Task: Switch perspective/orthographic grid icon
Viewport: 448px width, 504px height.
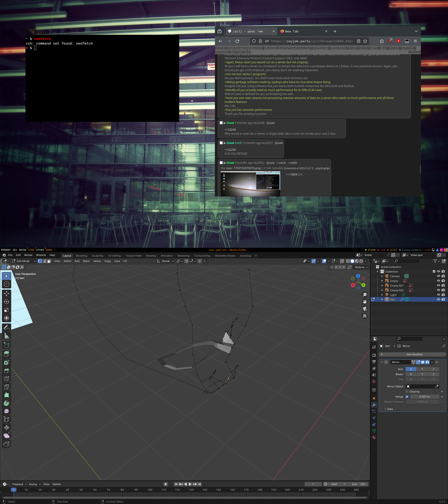Action: pyautogui.click(x=365, y=316)
